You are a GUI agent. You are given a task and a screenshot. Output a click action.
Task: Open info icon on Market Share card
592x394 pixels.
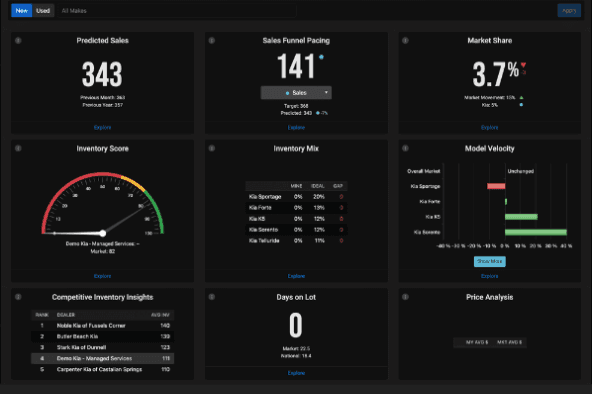tap(405, 40)
